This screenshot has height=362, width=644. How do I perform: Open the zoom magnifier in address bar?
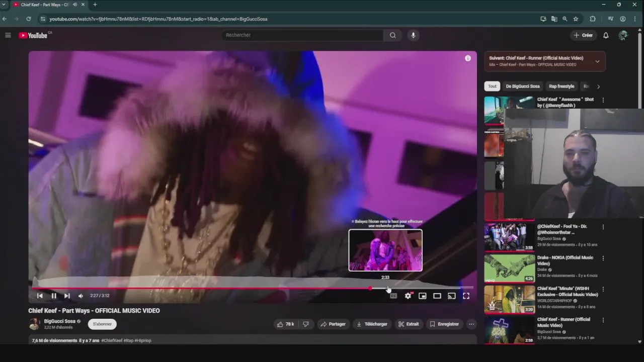[565, 19]
